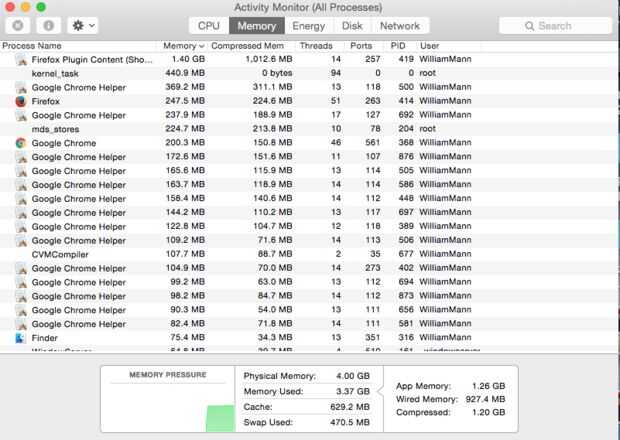Select the CVMCompiler process name
This screenshot has height=440, width=620.
pos(60,255)
